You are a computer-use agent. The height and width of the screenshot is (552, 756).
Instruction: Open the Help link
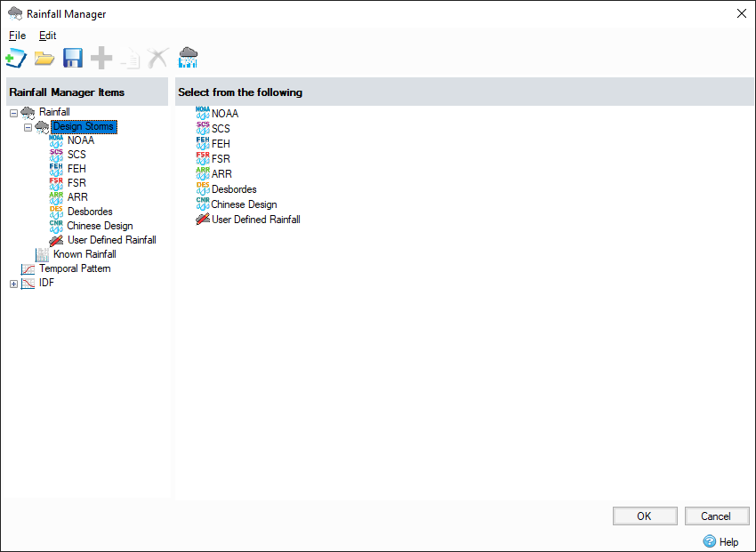coord(728,542)
